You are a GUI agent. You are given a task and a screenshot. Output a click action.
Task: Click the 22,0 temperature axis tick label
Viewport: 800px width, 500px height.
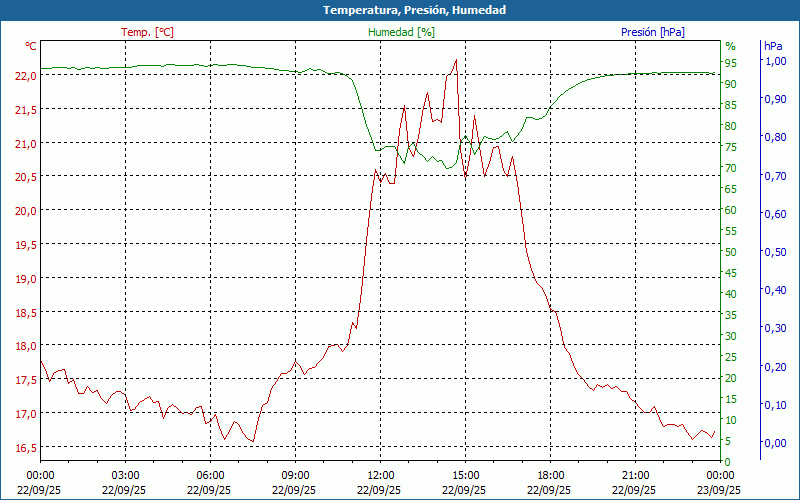pyautogui.click(x=26, y=75)
